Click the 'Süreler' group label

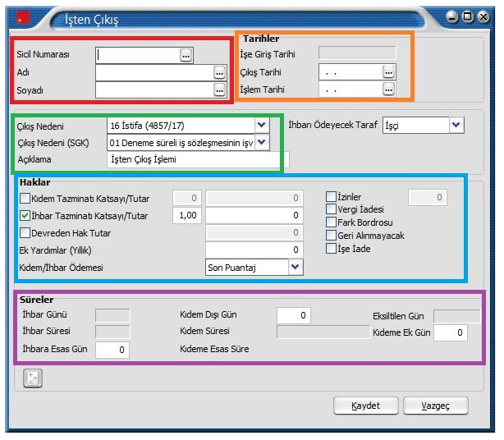36,300
